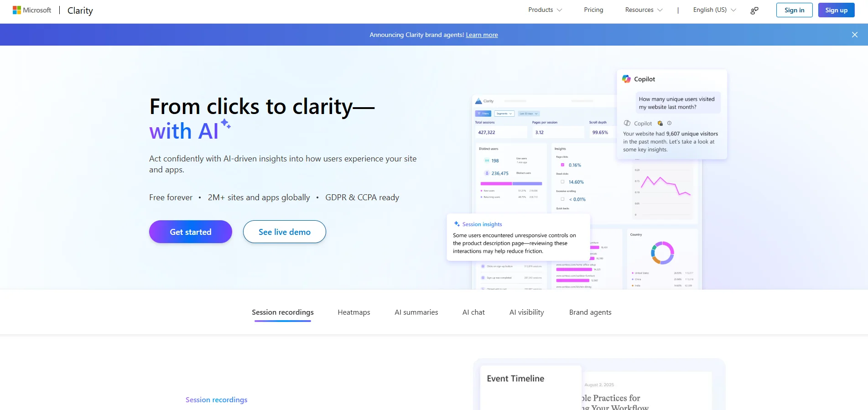
Task: Click the Sign up button
Action: click(x=836, y=10)
